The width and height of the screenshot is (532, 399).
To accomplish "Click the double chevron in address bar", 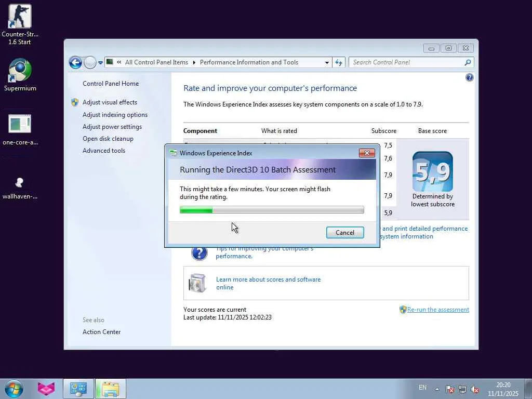I will click(119, 62).
